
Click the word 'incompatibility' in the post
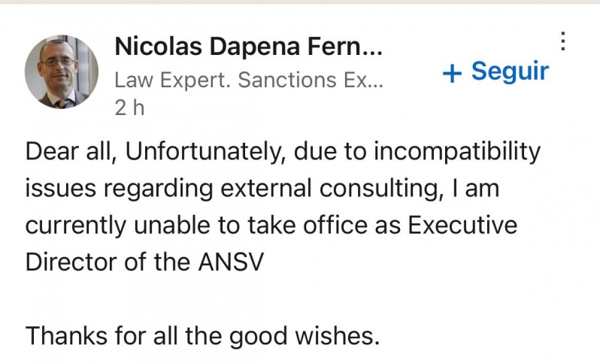(x=456, y=152)
